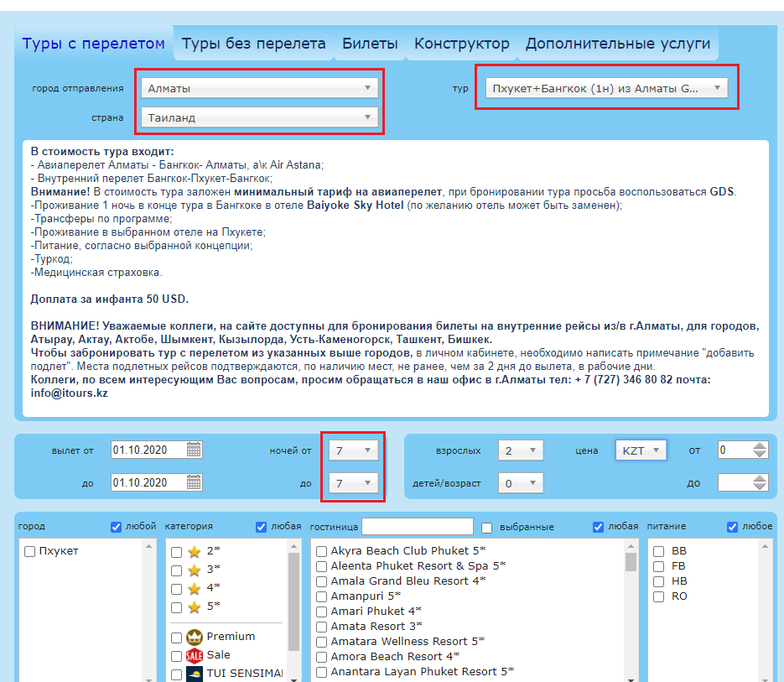
Task: Open the KZT currency dropdown
Action: (641, 450)
